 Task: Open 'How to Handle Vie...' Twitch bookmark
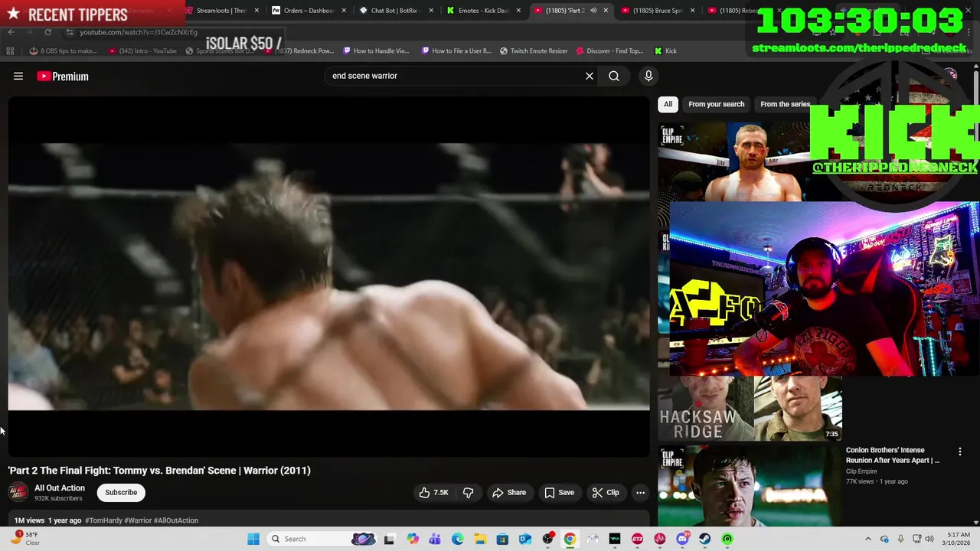[376, 51]
